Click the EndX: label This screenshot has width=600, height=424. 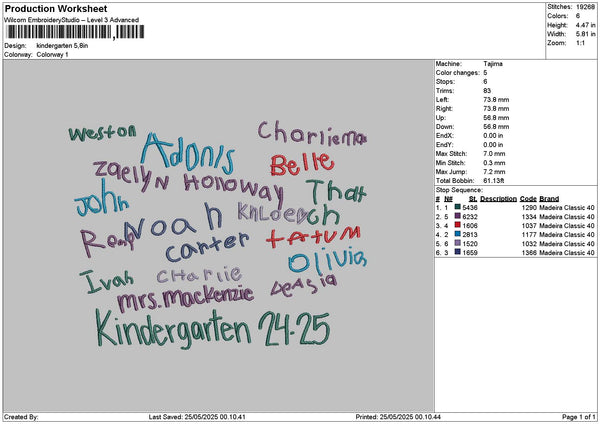tap(445, 136)
